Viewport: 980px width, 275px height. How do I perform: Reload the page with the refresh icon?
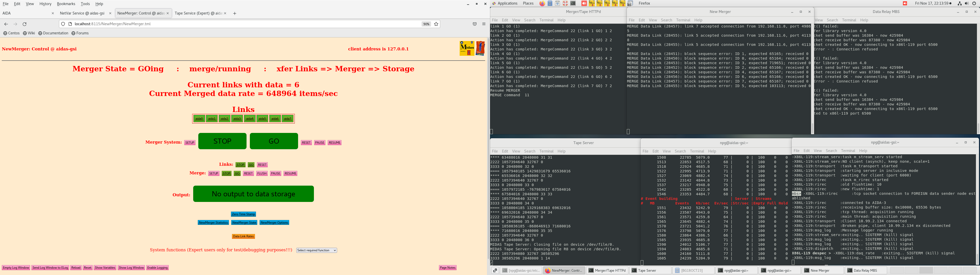coord(24,24)
